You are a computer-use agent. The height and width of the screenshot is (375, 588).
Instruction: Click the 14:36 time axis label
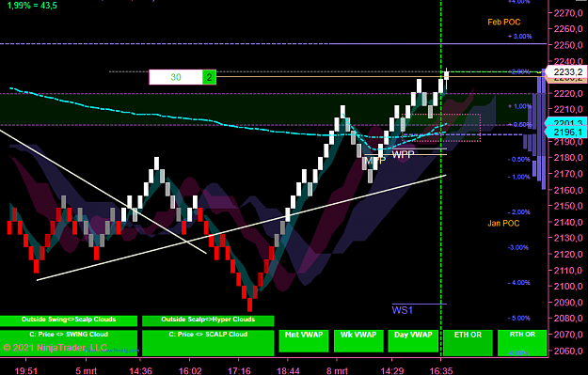(140, 371)
